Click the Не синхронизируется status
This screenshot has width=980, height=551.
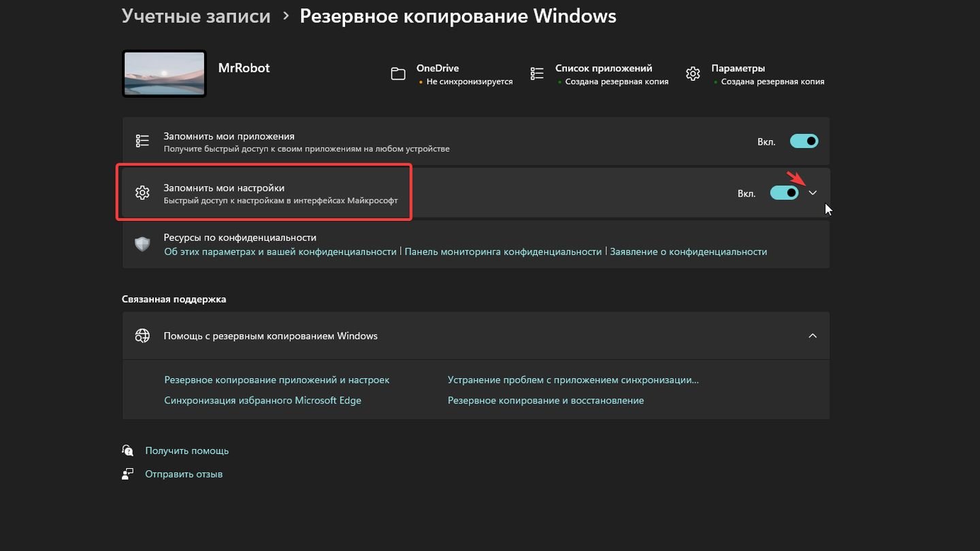tap(469, 82)
